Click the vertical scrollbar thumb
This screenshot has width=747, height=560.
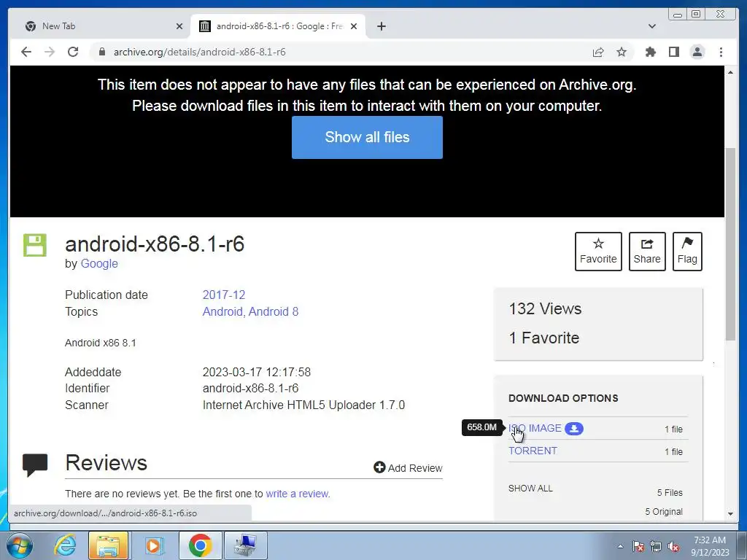[730, 244]
